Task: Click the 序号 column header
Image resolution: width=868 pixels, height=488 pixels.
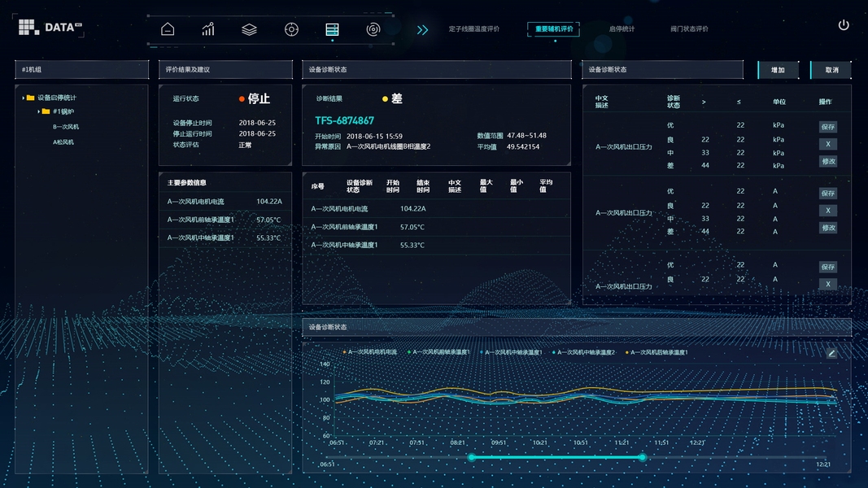Action: coord(318,186)
